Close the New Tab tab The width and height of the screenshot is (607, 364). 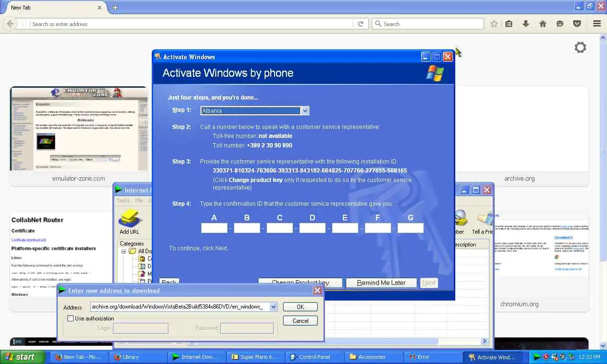click(x=100, y=8)
